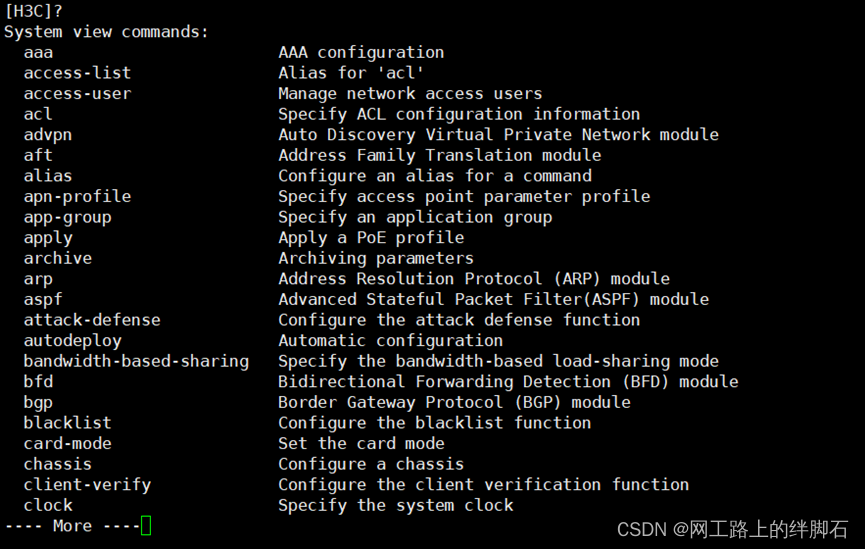Select the 'apply' command
This screenshot has width=865, height=549.
click(48, 238)
